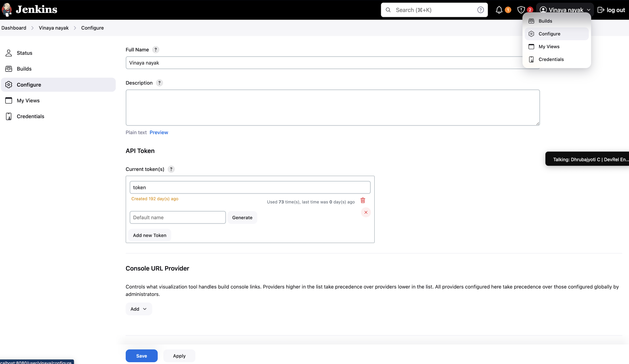Focus the Default name token field
629x364 pixels.
(x=178, y=217)
